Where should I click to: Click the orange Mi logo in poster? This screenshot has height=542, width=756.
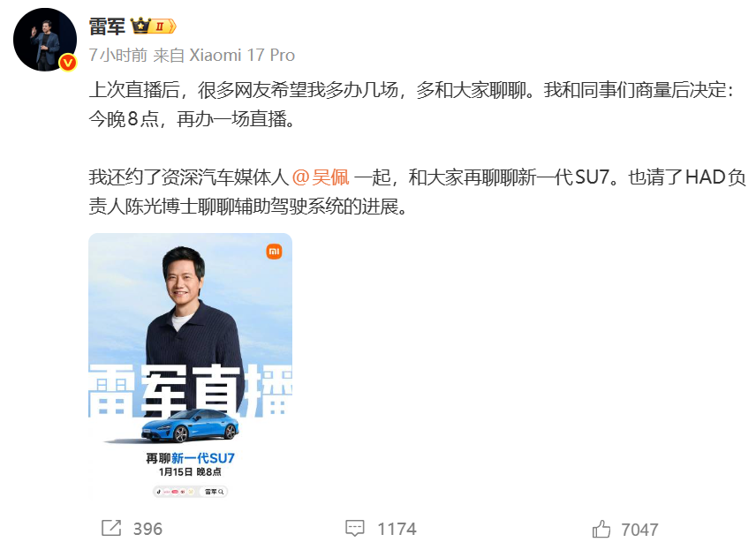[274, 251]
